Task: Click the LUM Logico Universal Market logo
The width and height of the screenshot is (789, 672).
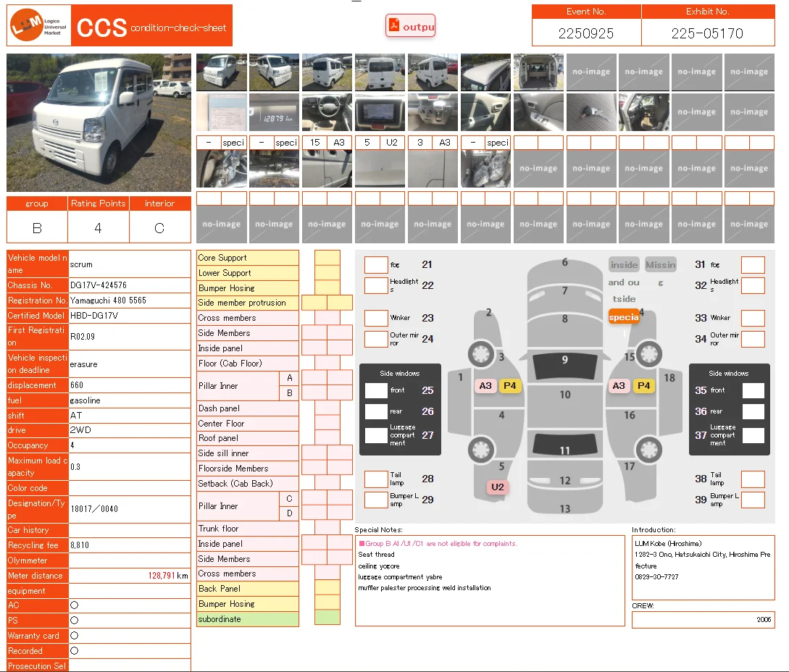Action: coord(38,26)
